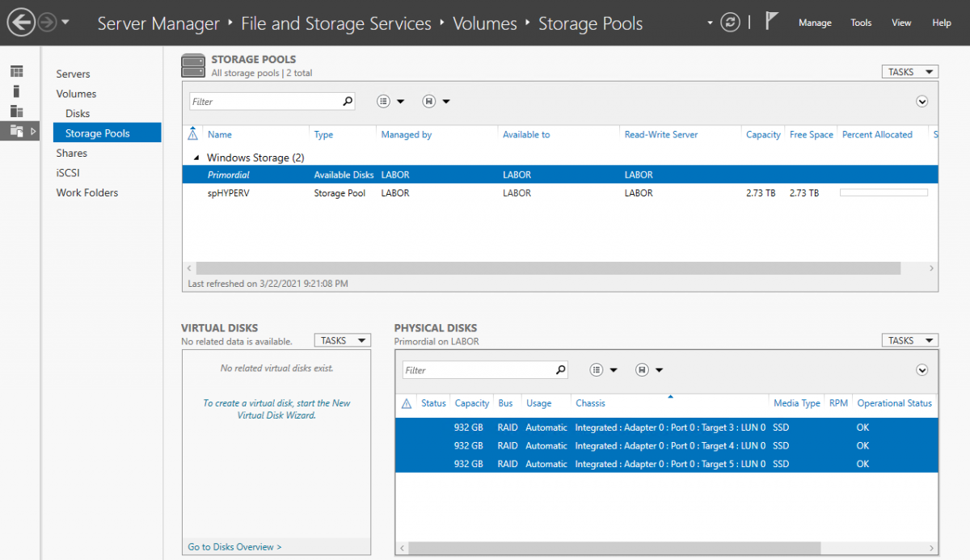This screenshot has width=970, height=560.
Task: Select All Servers icon in sidebar
Action: [17, 111]
